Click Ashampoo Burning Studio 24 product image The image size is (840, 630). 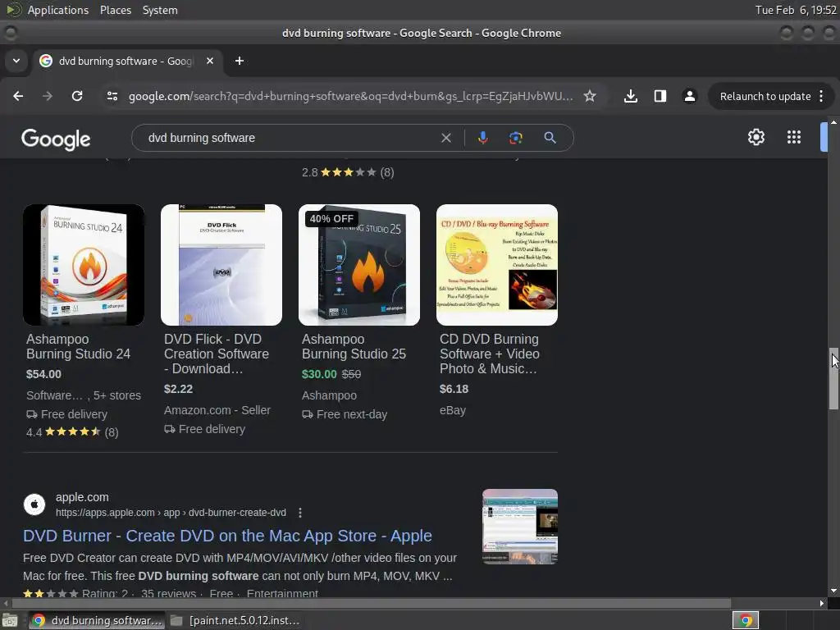pos(84,265)
